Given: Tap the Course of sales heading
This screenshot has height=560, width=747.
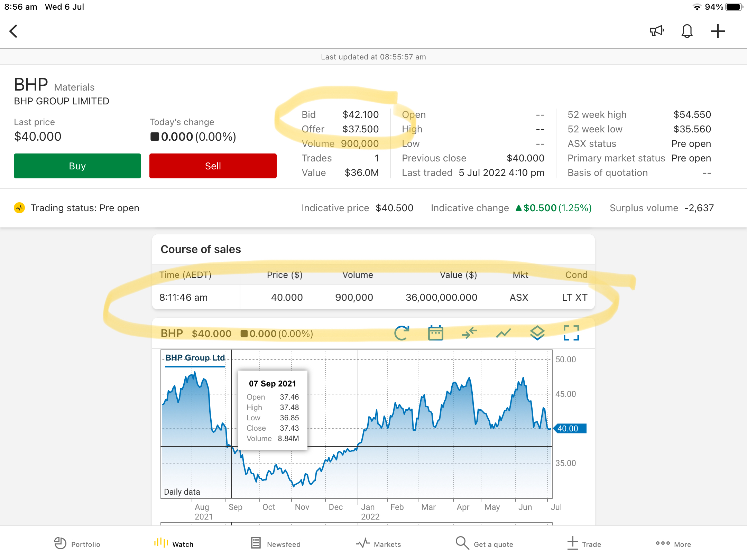Looking at the screenshot, I should pyautogui.click(x=201, y=249).
